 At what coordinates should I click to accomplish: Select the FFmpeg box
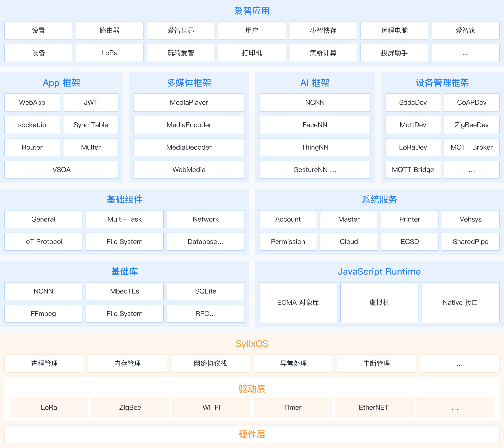coord(43,314)
